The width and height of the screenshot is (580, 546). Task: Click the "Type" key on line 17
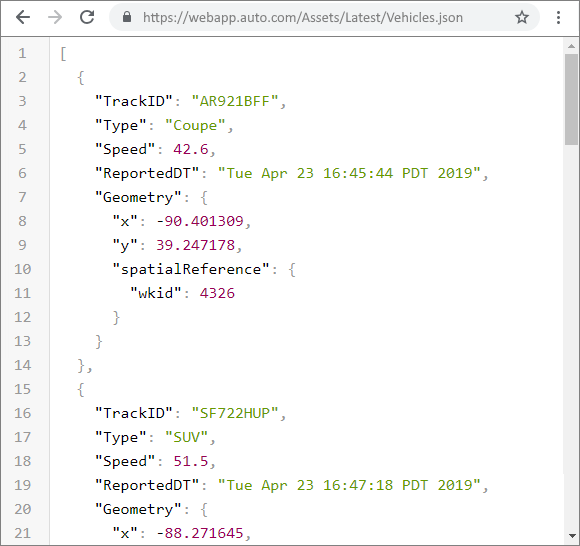[121, 438]
